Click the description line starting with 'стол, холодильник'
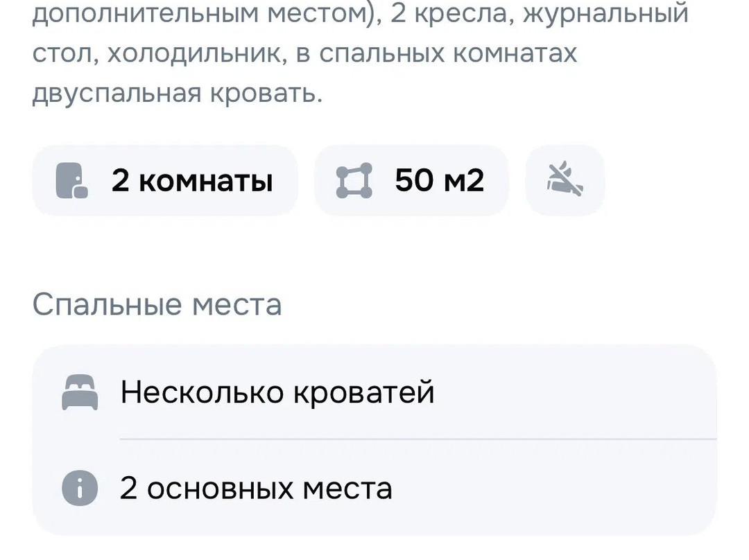This screenshot has height=560, width=749. click(x=304, y=53)
